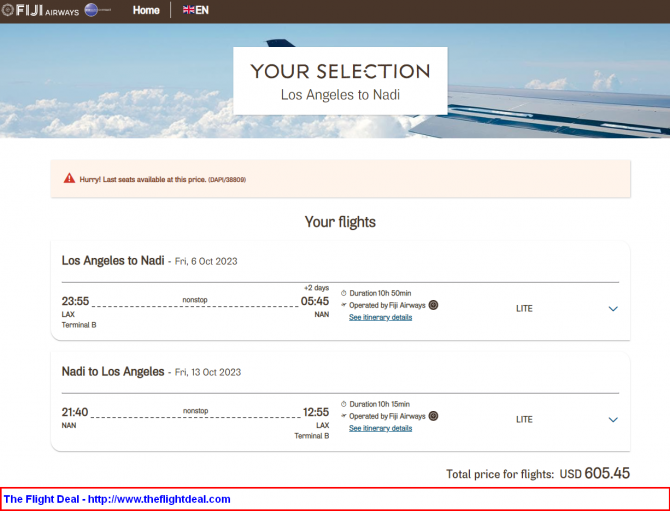Screen dimensions: 670x511
Task: Click the total price USD 605.45
Action: pos(594,473)
